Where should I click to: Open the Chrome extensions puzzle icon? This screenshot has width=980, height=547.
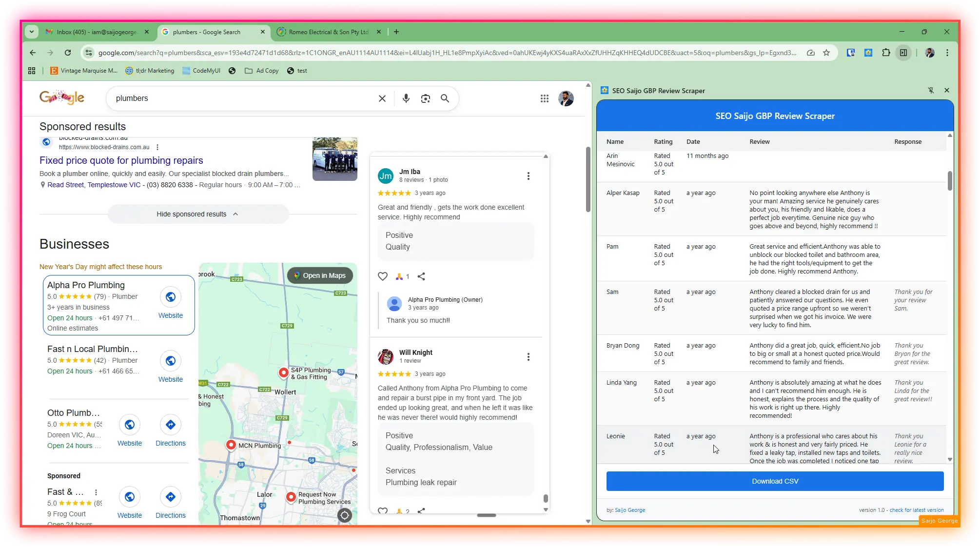(886, 52)
